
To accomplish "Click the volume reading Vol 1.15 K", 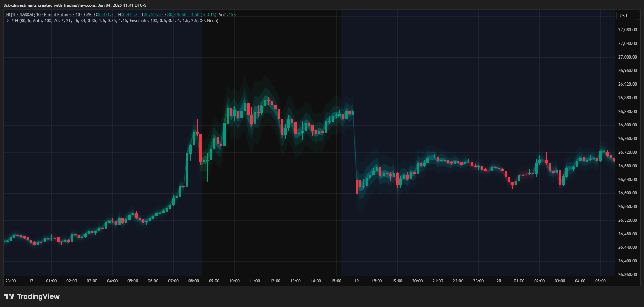I will tap(227, 15).
